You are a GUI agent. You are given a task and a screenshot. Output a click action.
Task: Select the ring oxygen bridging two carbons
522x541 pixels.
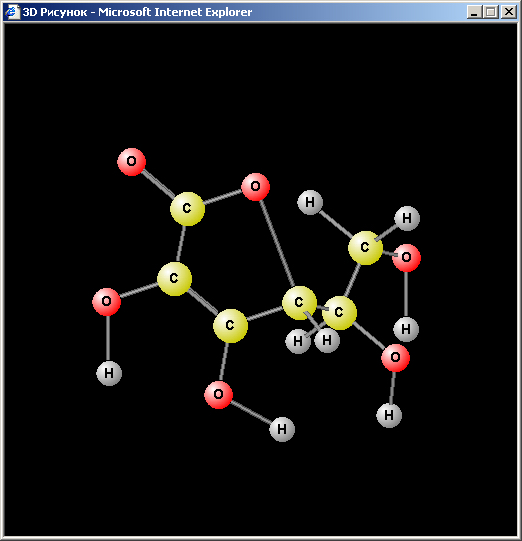tap(255, 187)
